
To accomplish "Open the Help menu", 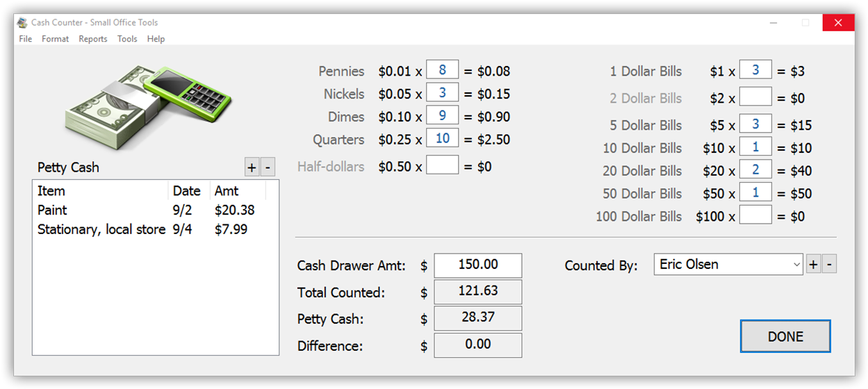I will pos(156,39).
